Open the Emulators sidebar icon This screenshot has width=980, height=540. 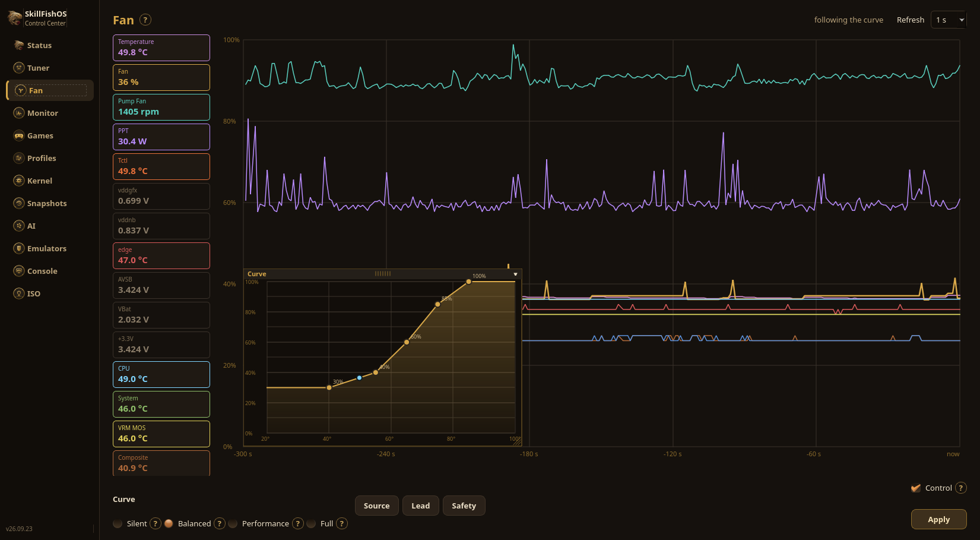click(x=19, y=248)
